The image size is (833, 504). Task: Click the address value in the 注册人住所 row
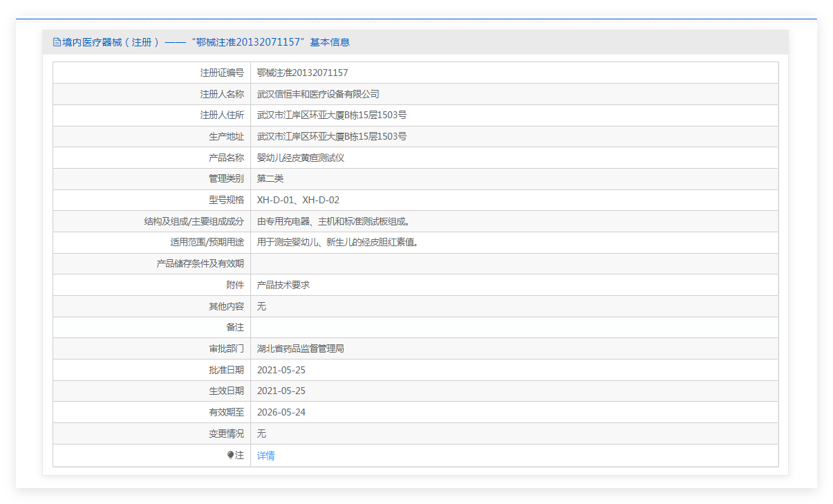(x=332, y=115)
